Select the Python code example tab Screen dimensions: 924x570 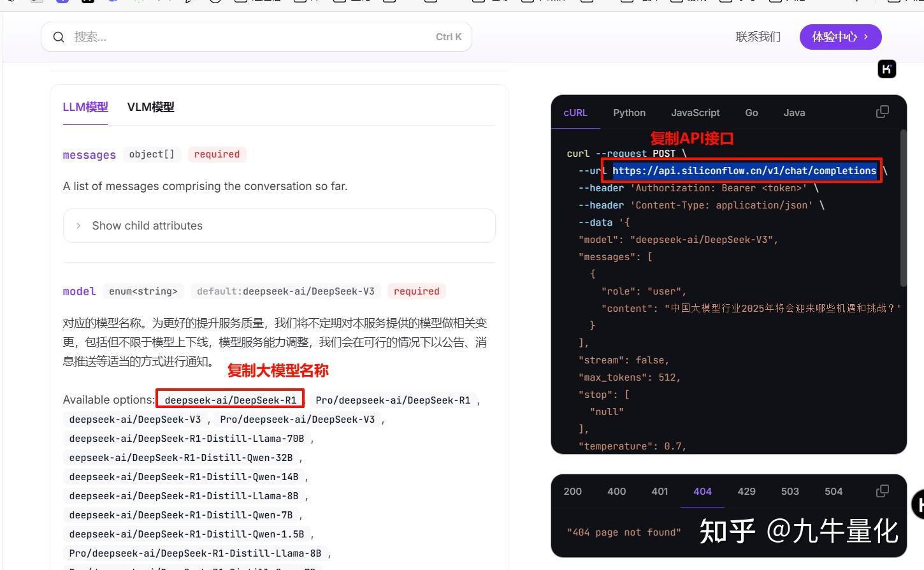(629, 112)
